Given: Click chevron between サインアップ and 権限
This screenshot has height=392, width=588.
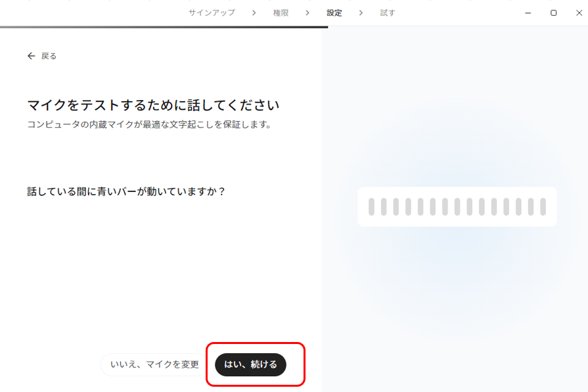Looking at the screenshot, I should (254, 12).
